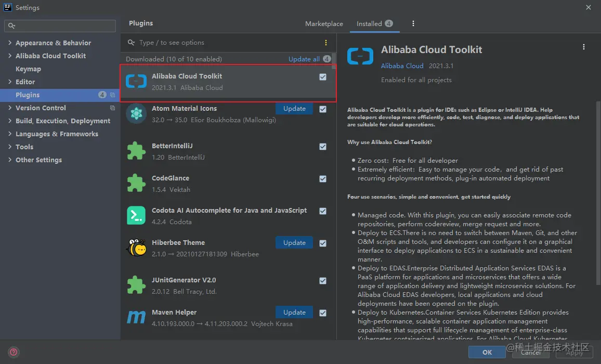Select Keymap in settings tree
The image size is (601, 364).
pyautogui.click(x=28, y=69)
